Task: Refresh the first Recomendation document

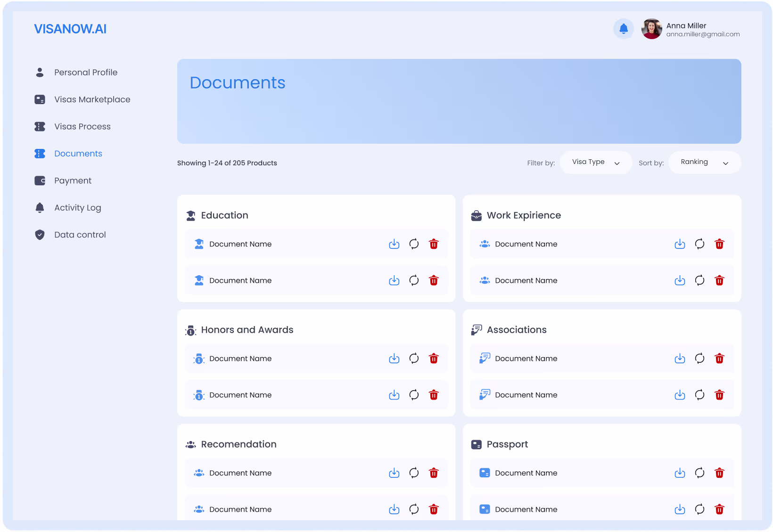Action: 414,473
